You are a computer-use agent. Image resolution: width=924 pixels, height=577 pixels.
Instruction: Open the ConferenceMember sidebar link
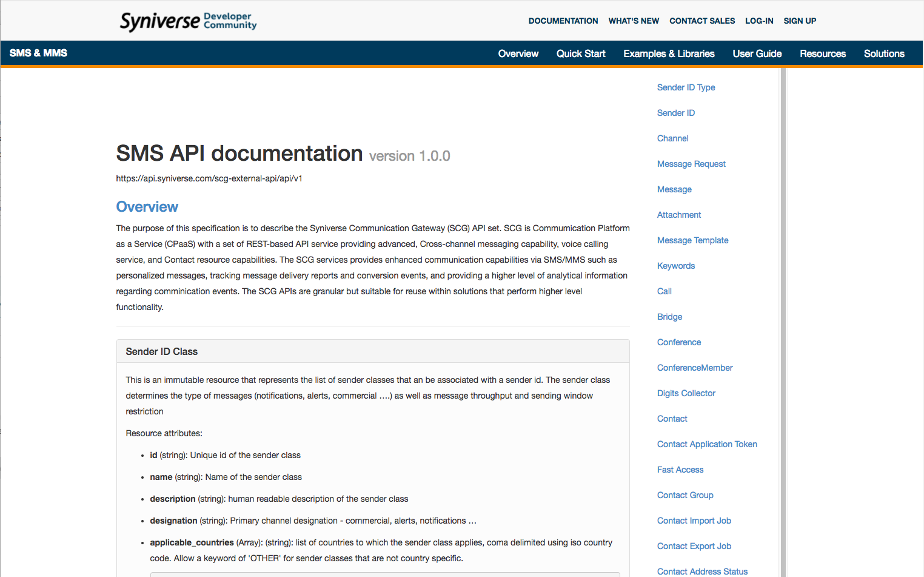click(695, 368)
